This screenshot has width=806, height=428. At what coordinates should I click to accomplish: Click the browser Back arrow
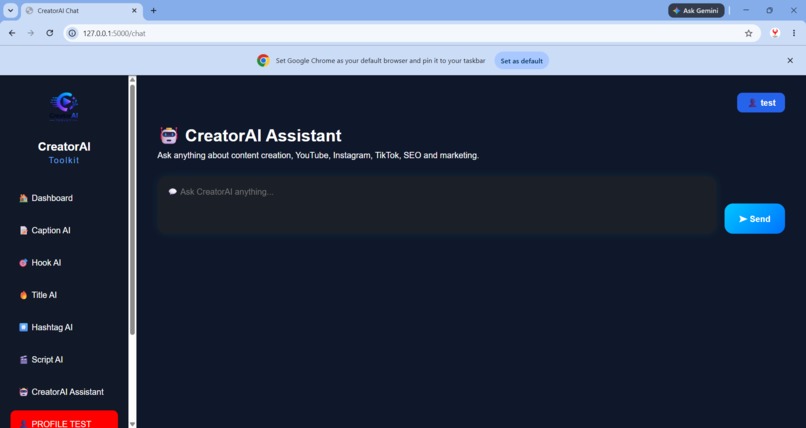pyautogui.click(x=12, y=33)
